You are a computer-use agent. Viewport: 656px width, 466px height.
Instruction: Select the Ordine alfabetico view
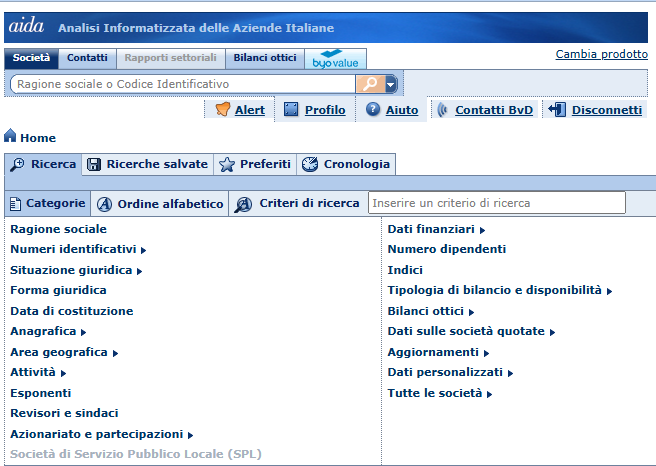(160, 203)
